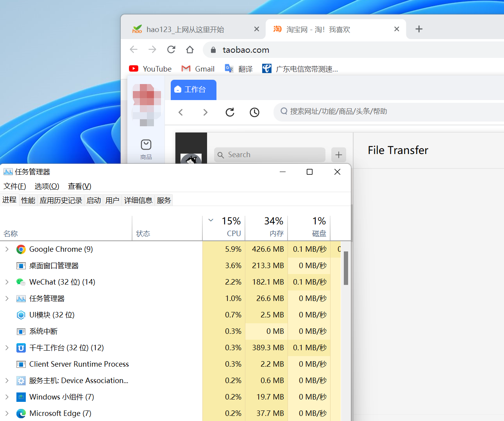Click Windows 小组件 process icon
The image size is (504, 421).
coord(21,397)
